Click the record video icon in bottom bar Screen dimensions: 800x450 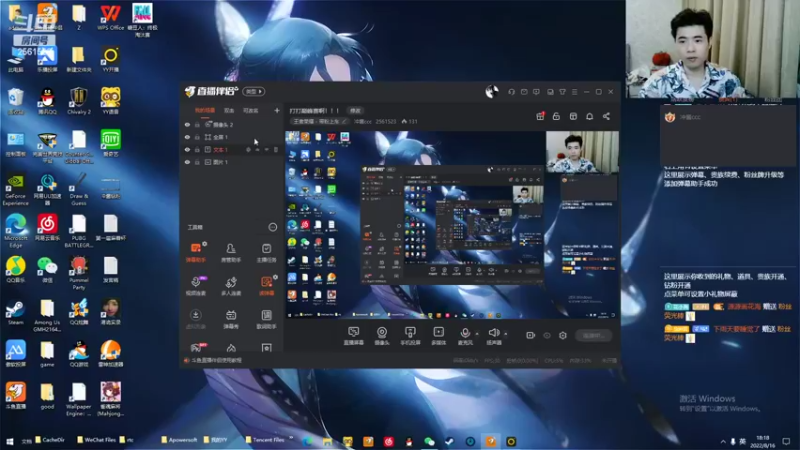click(x=530, y=335)
